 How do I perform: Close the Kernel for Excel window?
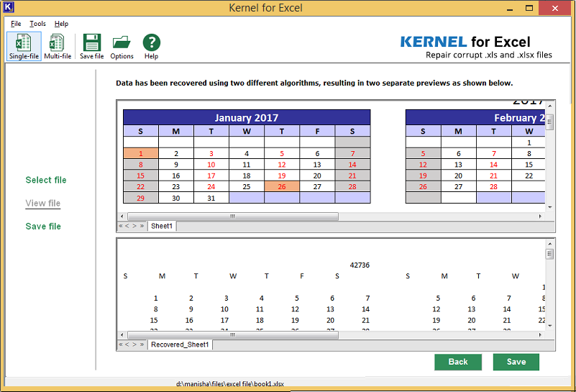coord(555,8)
